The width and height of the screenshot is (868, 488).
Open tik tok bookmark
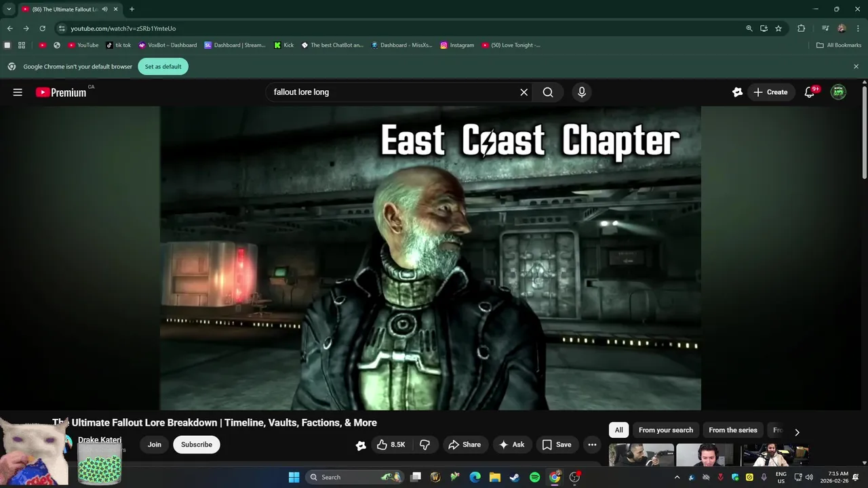pos(119,45)
